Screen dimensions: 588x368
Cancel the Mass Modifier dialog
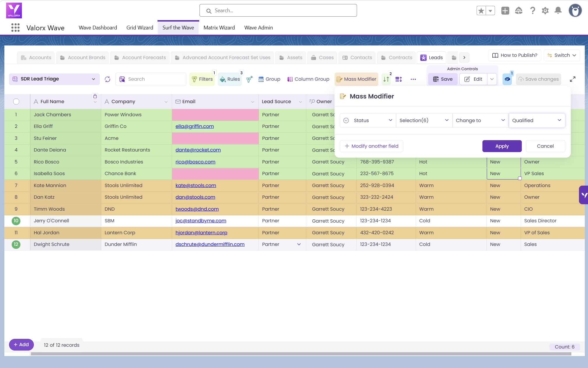point(545,146)
